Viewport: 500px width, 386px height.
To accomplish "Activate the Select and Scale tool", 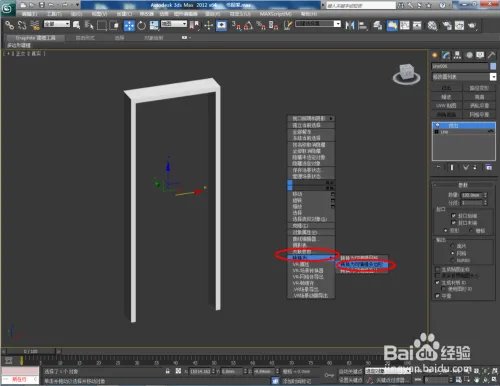I will (154, 25).
